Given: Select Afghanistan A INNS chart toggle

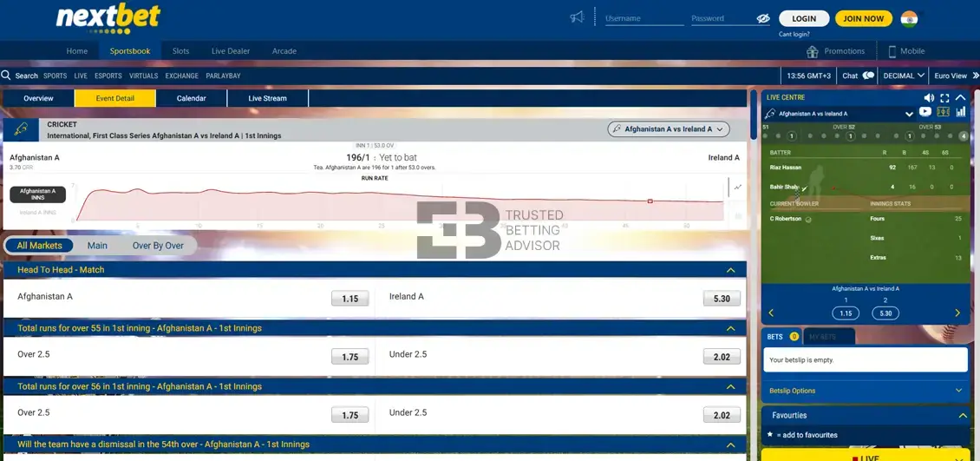Looking at the screenshot, I should [37, 194].
